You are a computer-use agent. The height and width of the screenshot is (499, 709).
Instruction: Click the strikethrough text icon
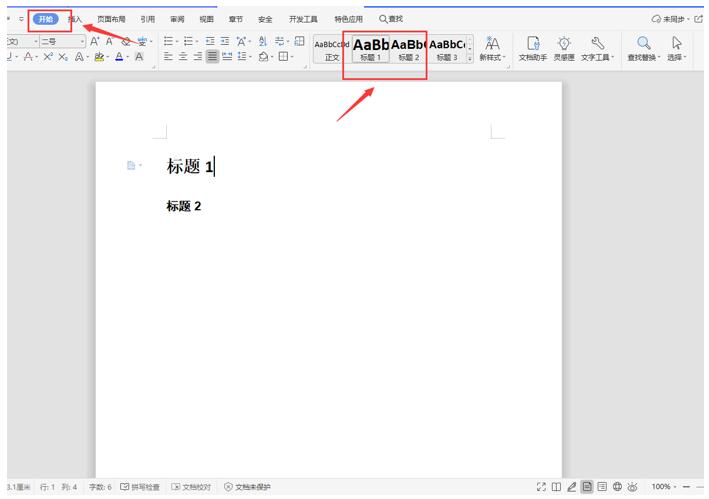28,57
